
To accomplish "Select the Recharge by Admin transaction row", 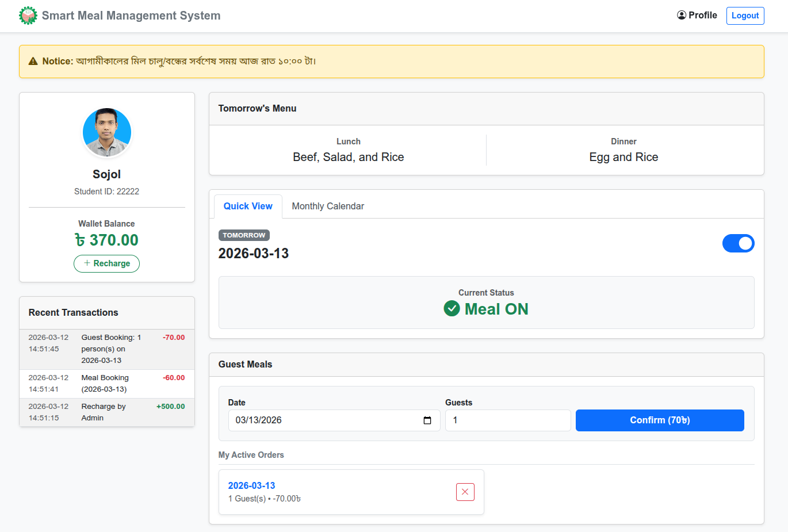I will coord(106,412).
